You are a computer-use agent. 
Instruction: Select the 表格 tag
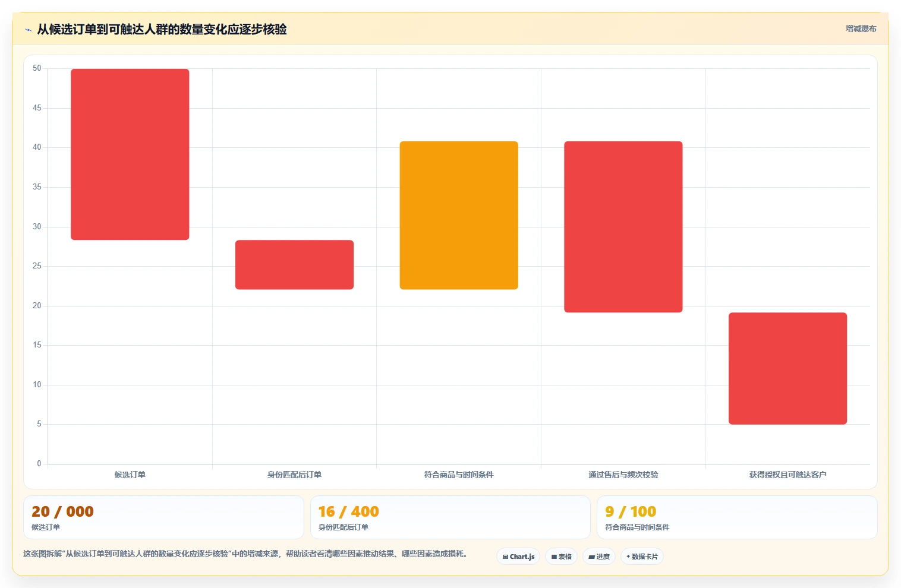click(x=561, y=557)
